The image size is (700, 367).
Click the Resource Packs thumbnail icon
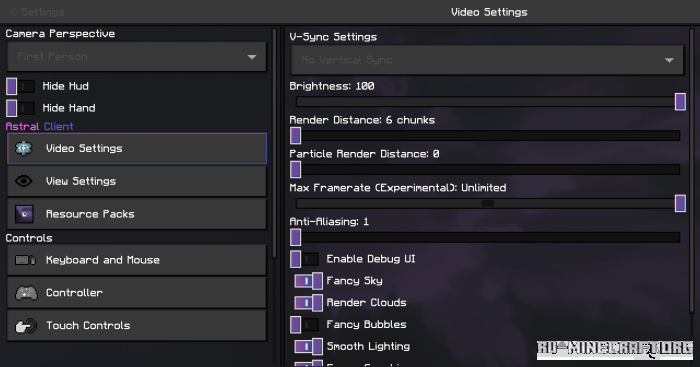tap(24, 214)
